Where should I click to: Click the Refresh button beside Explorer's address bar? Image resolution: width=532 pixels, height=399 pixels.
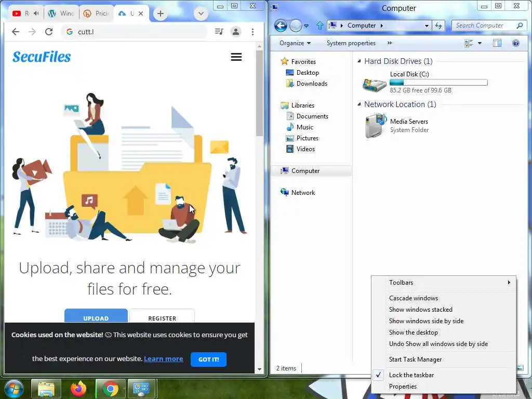tap(438, 25)
